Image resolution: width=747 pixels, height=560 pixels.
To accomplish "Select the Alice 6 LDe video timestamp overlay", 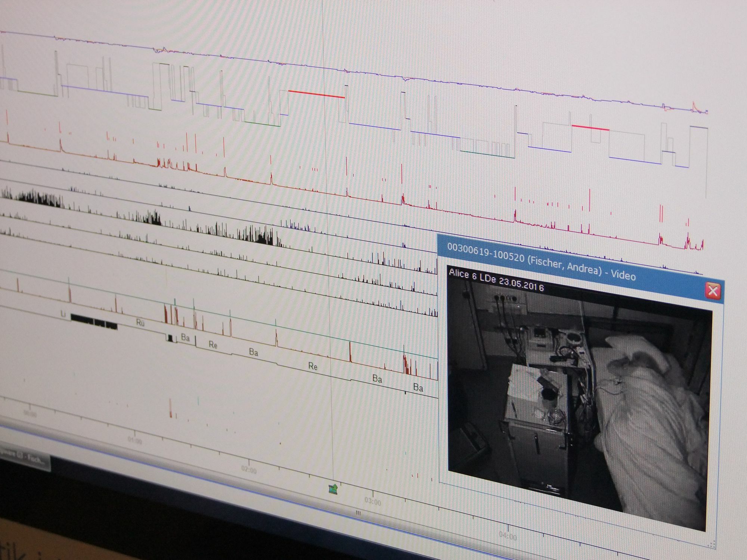I will (x=496, y=280).
